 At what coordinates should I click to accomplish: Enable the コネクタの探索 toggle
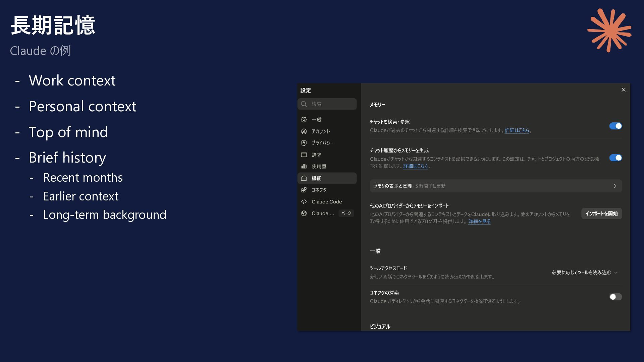pyautogui.click(x=615, y=297)
